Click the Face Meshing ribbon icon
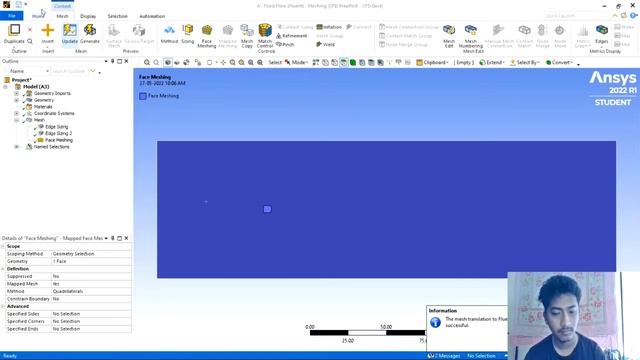Screen dimensions: 640x360 [207, 30]
